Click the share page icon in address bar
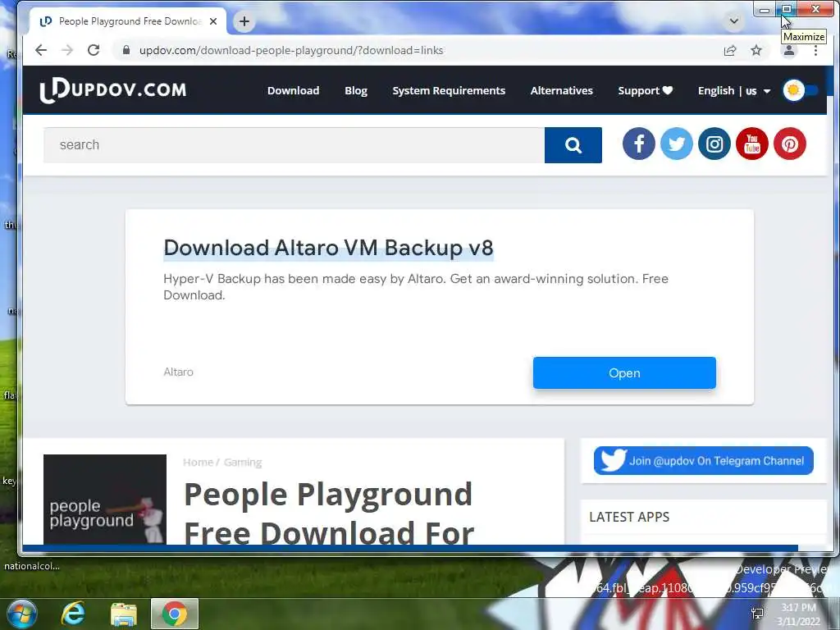This screenshot has width=840, height=630. coord(729,50)
